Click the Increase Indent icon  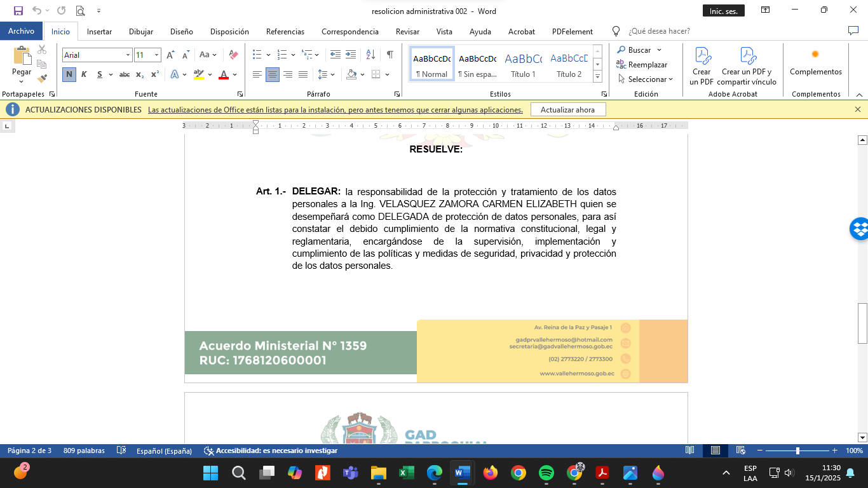pyautogui.click(x=351, y=55)
